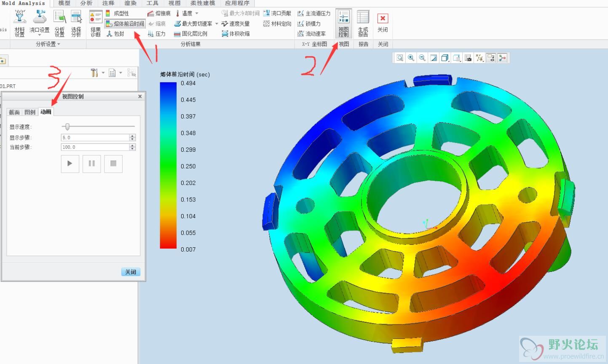Open the datum display filters icon

click(479, 58)
